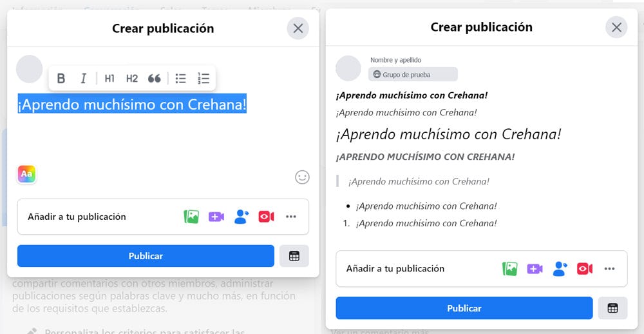The width and height of the screenshot is (644, 334).
Task: Open the Grupo de prueba audience selector
Action: click(413, 74)
